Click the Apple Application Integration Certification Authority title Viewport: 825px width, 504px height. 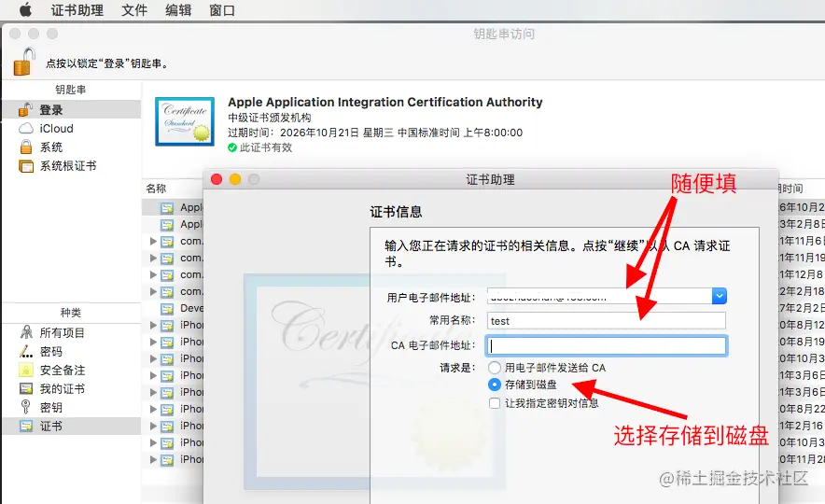385,102
